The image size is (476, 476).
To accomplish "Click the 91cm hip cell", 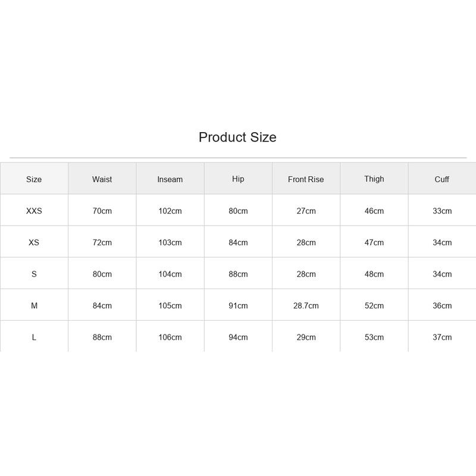I will (x=238, y=305).
